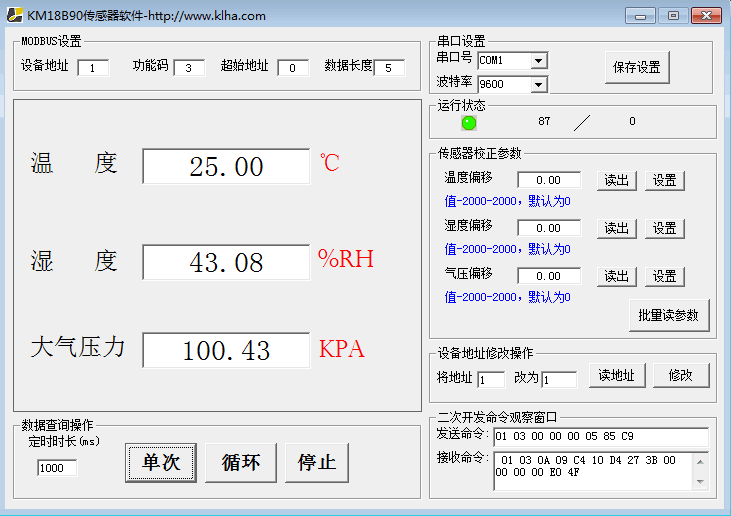
Task: Click the success count 87 in 运行状态
Action: coord(544,121)
